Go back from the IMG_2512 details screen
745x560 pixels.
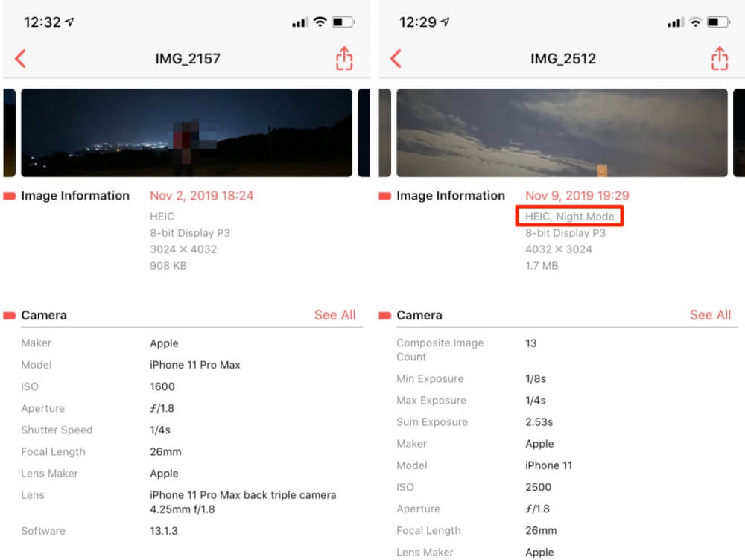coord(396,58)
